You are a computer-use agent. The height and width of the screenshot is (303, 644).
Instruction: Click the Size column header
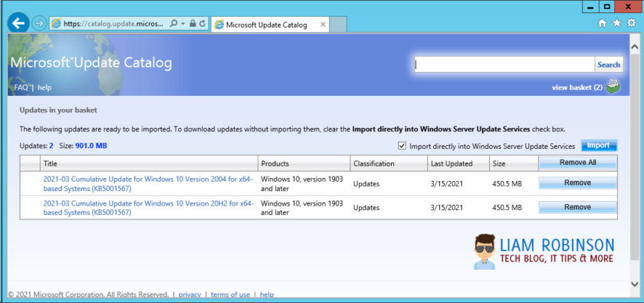(514, 163)
